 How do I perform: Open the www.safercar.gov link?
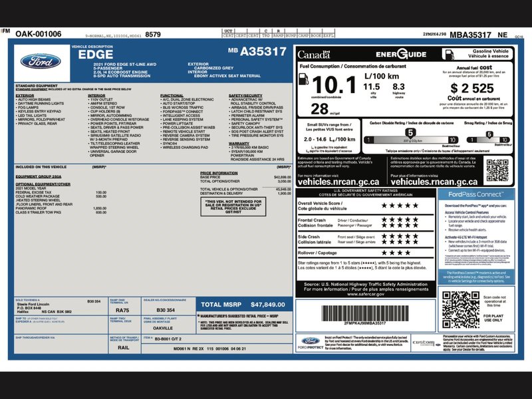(366, 294)
